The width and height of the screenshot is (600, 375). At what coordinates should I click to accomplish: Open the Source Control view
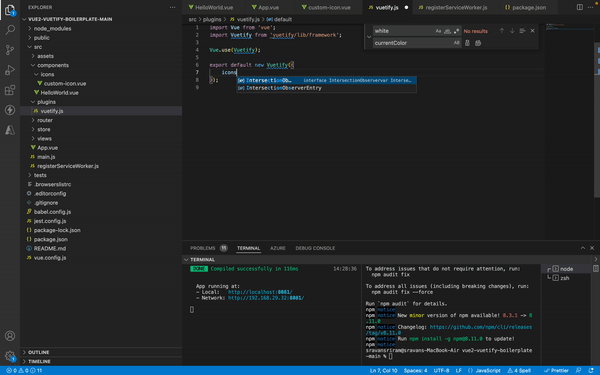point(10,50)
